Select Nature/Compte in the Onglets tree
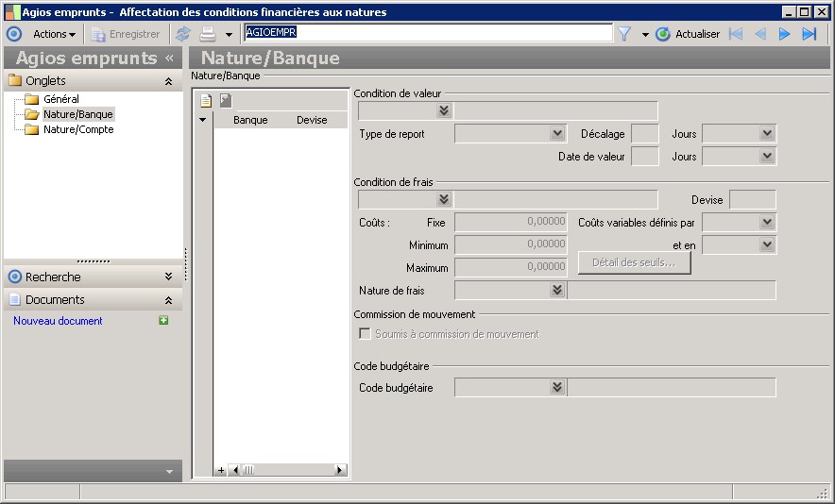The image size is (835, 504). [77, 129]
